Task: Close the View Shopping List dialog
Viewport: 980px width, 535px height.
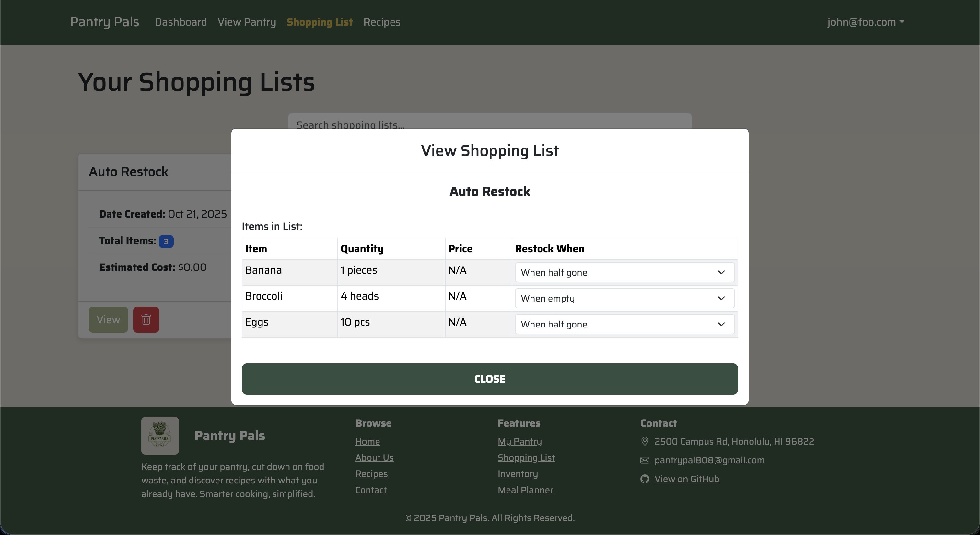Action: point(489,379)
